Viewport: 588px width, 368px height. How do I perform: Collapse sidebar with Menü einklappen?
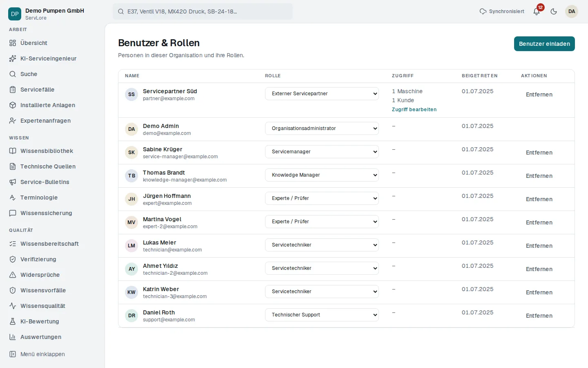(x=52, y=354)
